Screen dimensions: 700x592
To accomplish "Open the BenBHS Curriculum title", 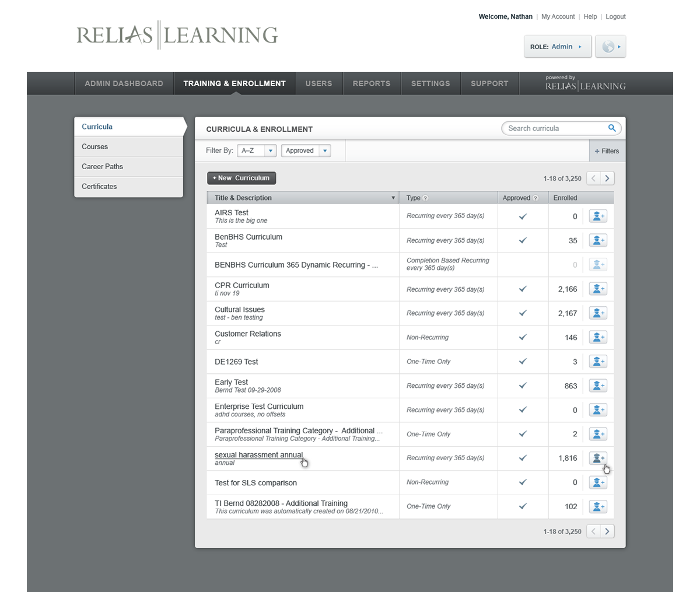I will 248,237.
